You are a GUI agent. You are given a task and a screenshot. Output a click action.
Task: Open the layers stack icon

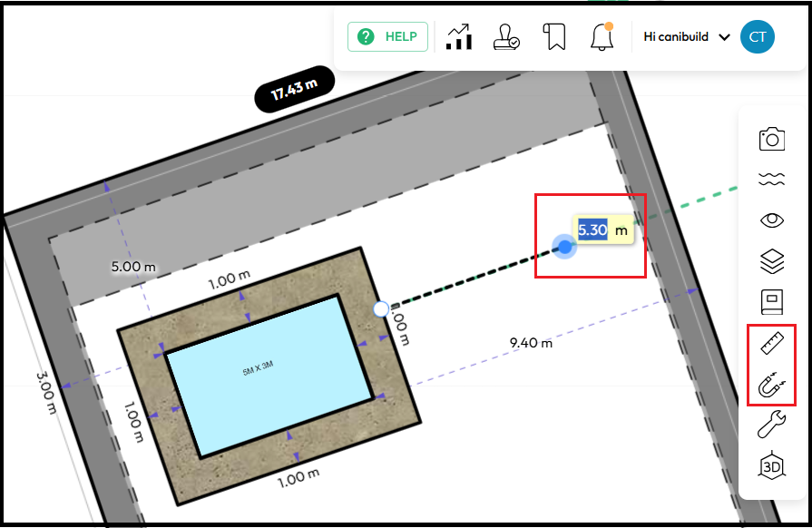[x=771, y=262]
